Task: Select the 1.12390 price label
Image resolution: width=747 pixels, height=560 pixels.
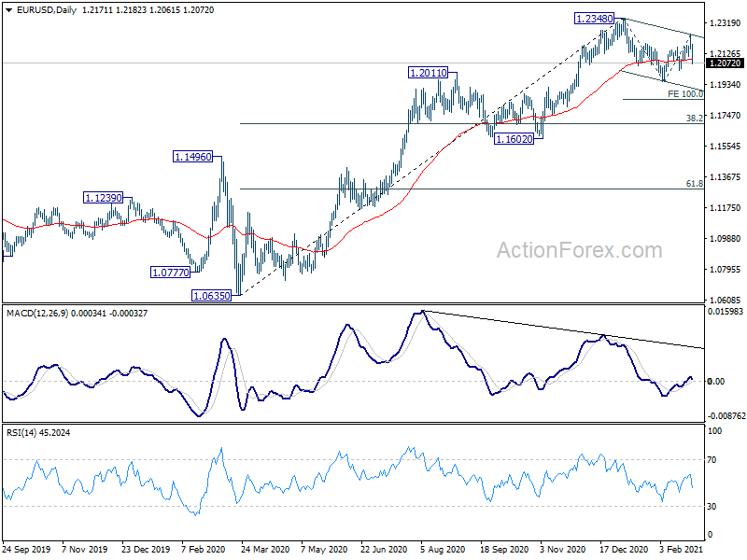Action: pos(103,198)
